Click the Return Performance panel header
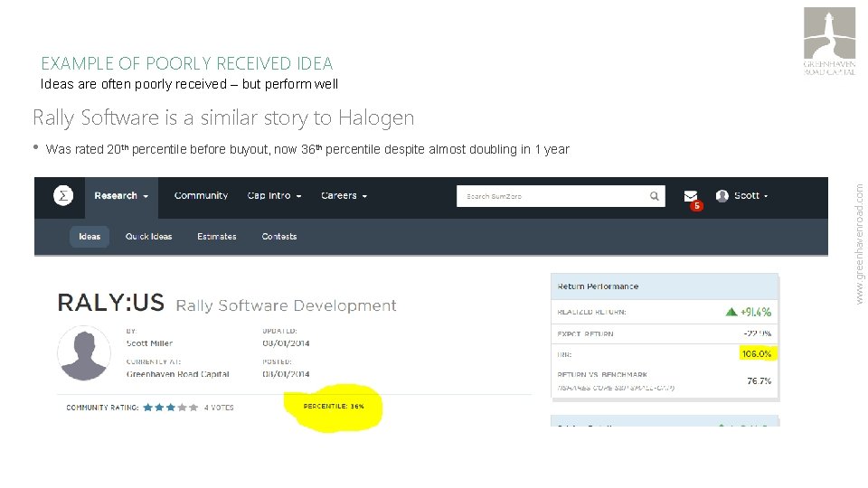The image size is (868, 488). point(665,286)
